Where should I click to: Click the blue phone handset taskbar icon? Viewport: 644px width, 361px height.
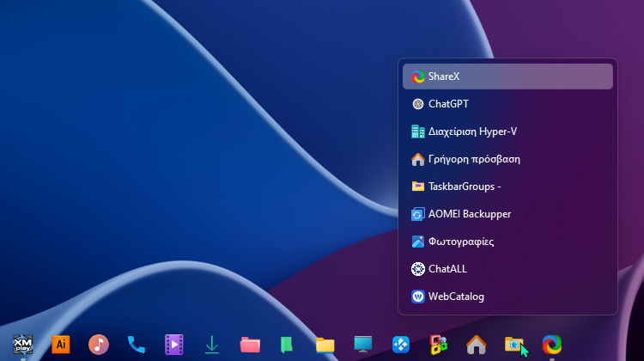[137, 344]
